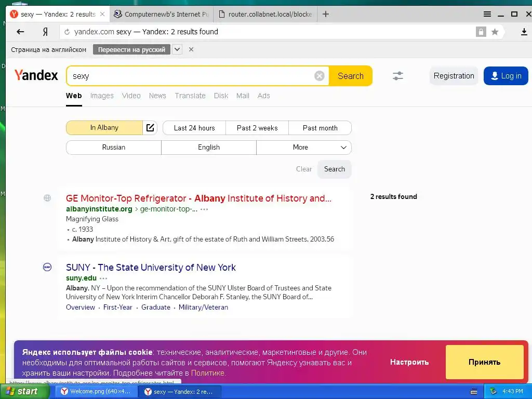
Task: Open the Translate service tab
Action: click(190, 96)
